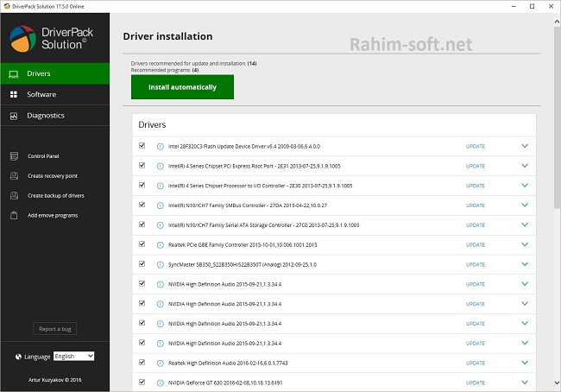
Task: Open the Drivers section in sidebar
Action: point(55,73)
